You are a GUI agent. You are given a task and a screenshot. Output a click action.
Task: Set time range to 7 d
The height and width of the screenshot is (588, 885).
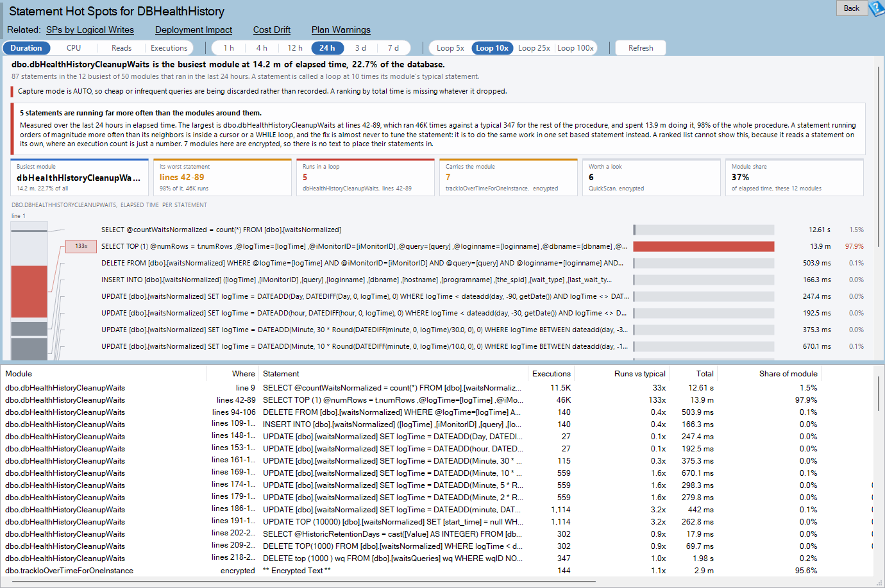393,48
